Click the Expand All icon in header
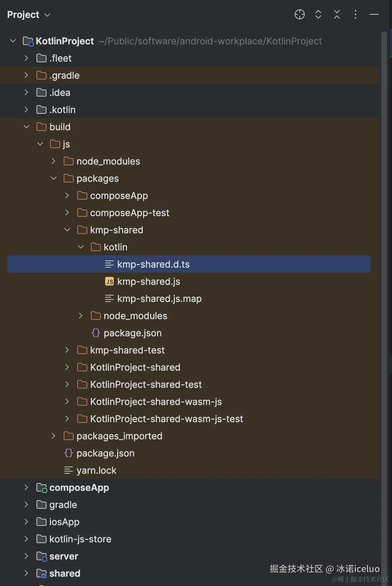392x586 pixels. [x=318, y=14]
